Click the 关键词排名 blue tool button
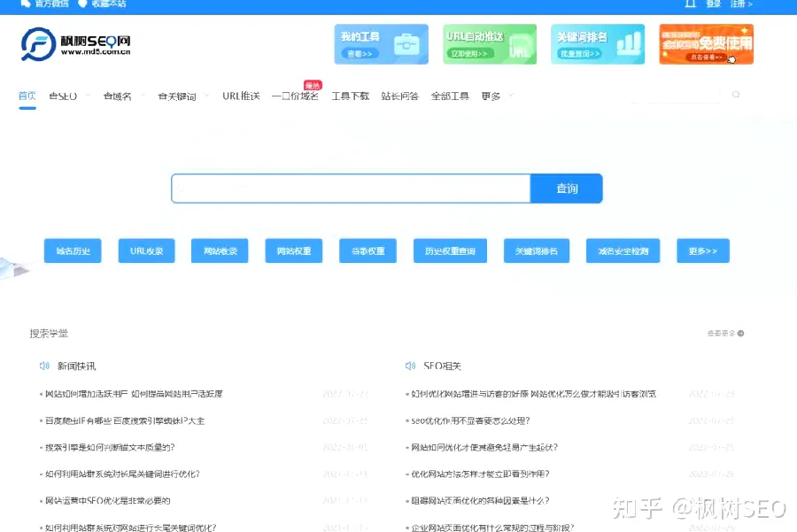 click(x=537, y=251)
